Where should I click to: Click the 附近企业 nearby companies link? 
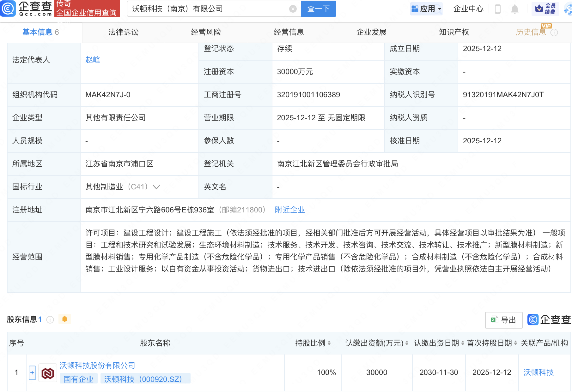pos(289,210)
